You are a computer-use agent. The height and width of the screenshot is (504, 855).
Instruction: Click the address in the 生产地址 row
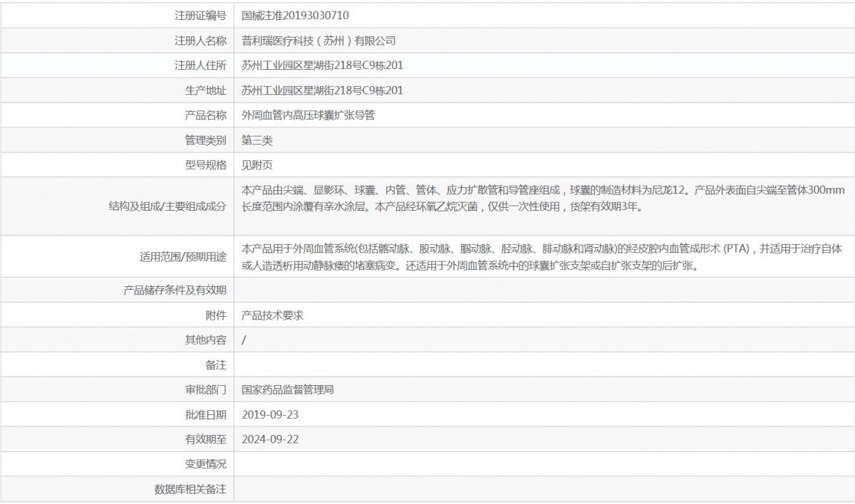[323, 90]
